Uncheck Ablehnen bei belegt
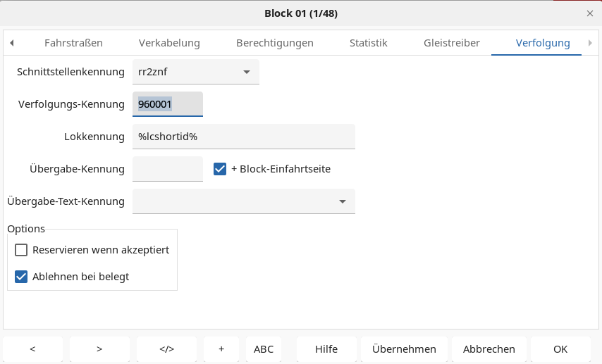602x364 pixels. 21,277
